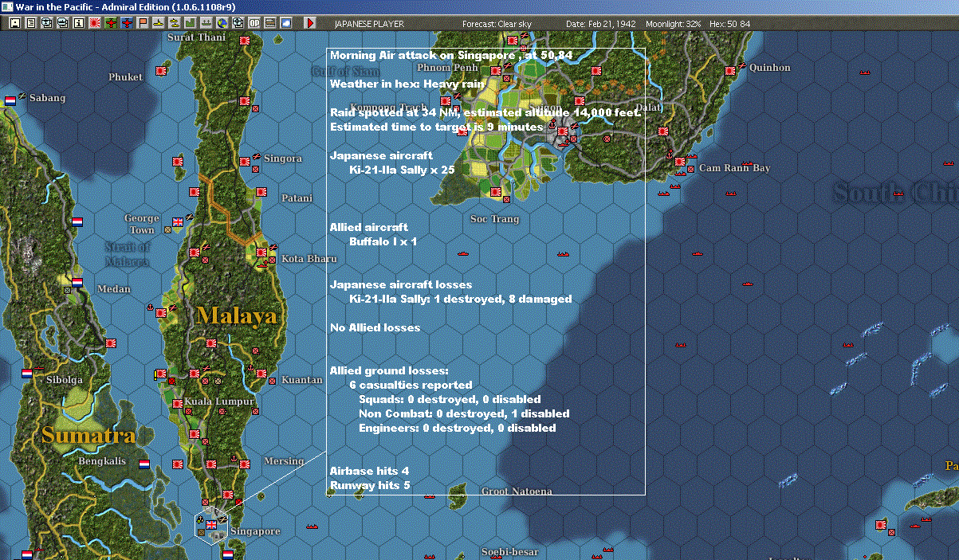Click 'Non Combat: 0 destroyed, 1 disabled' line
This screenshot has height=560, width=959.
tap(464, 413)
